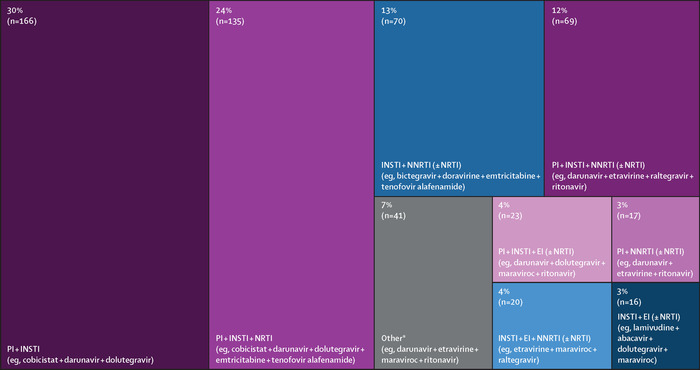Click the 'INSTI + EI + NNRTI (± NRTI)' label
This screenshot has width=700, height=370.
[545, 338]
